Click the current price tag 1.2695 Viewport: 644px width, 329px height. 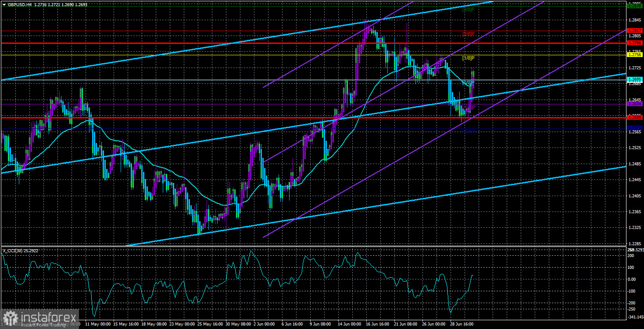635,79
